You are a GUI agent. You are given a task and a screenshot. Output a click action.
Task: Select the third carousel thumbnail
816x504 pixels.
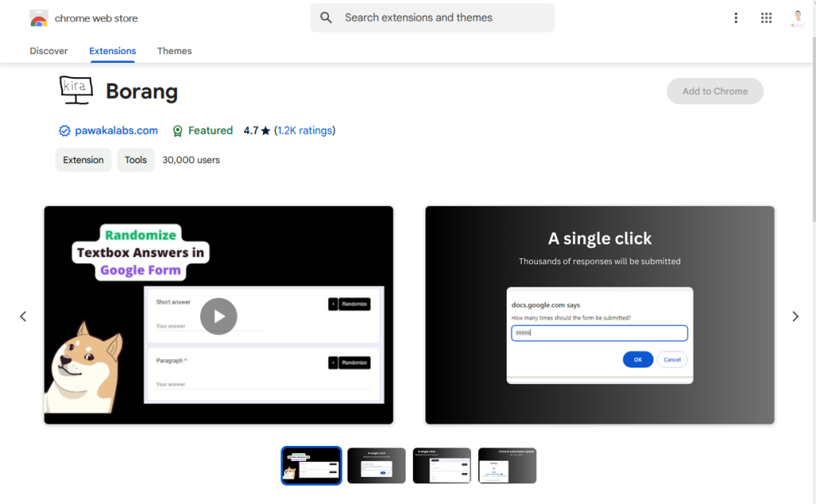coord(441,466)
